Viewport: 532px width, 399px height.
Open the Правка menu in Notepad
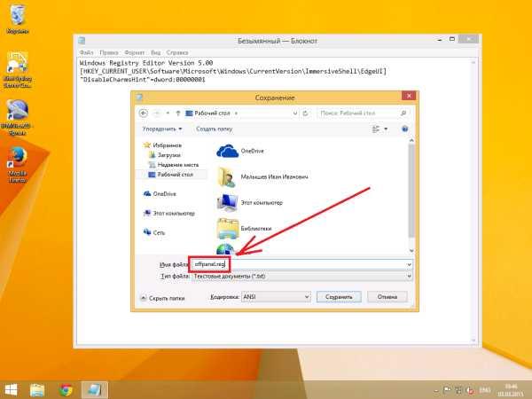(x=108, y=52)
